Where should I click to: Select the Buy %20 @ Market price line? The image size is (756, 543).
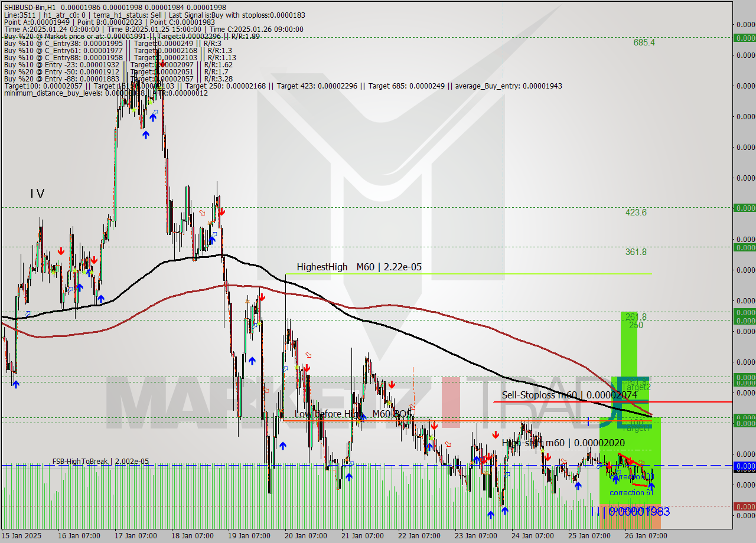132,36
